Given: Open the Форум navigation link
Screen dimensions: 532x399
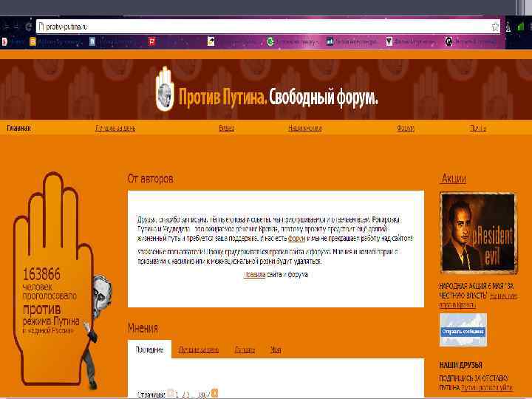Looking at the screenshot, I should (x=406, y=128).
